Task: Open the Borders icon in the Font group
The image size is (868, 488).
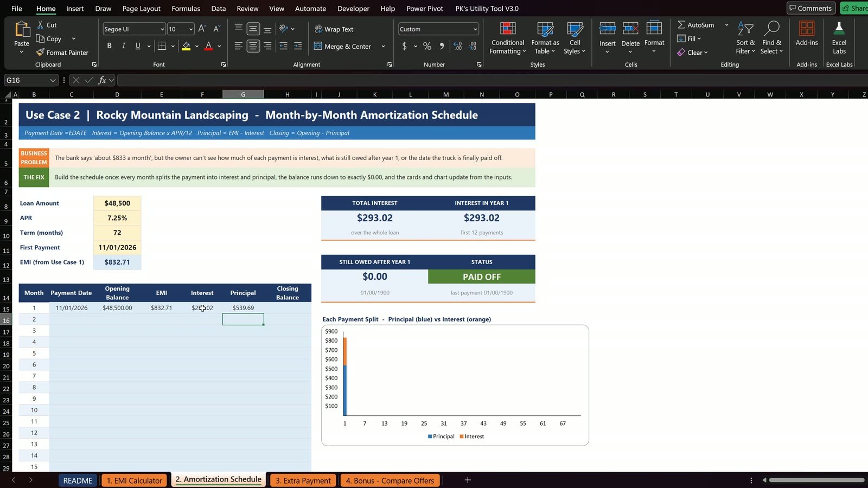Action: 162,46
